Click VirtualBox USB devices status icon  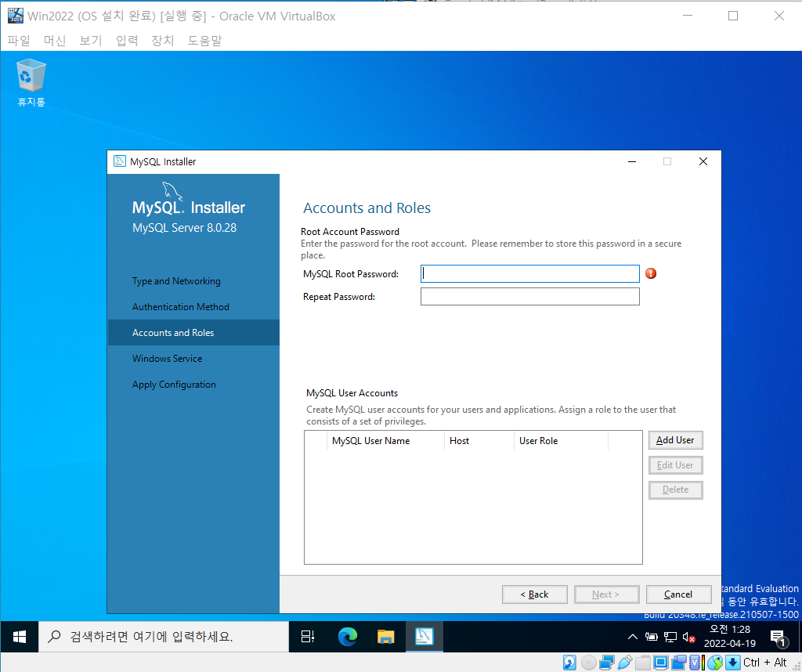624,663
